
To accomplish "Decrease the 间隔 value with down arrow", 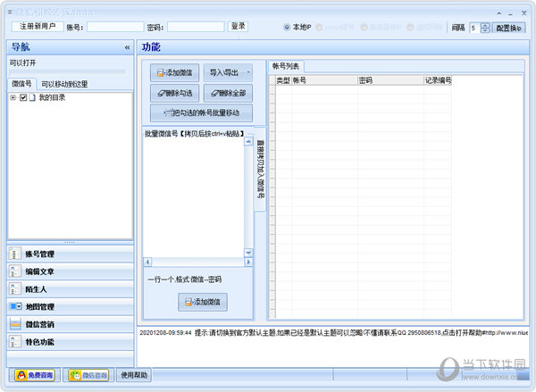I will click(x=485, y=30).
